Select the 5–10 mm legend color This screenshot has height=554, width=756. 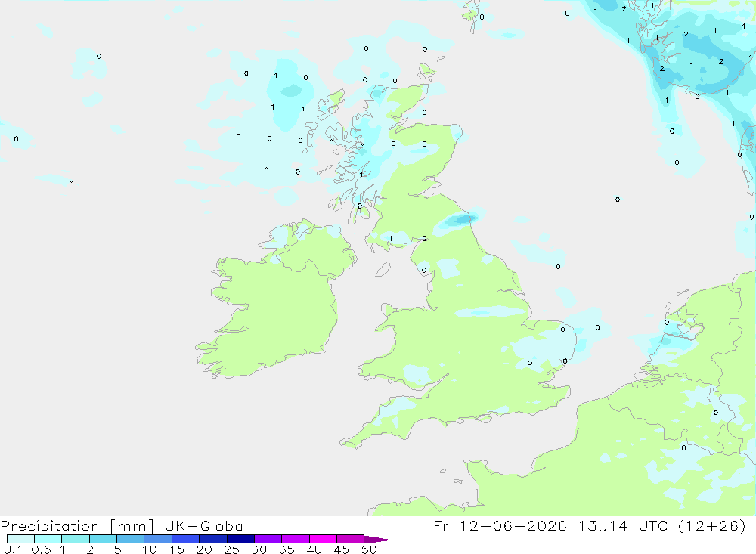[x=131, y=539]
